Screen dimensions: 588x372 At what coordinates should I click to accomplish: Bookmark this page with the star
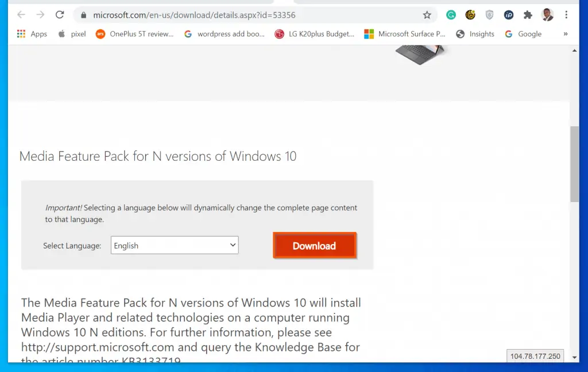pyautogui.click(x=427, y=15)
